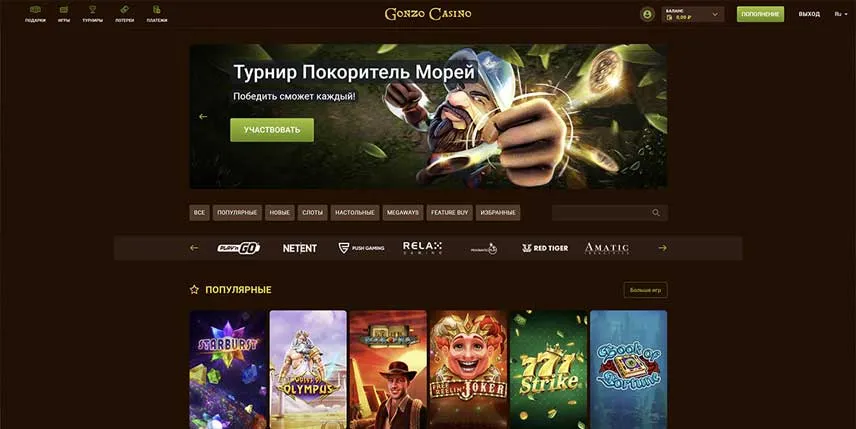The image size is (856, 429).
Task: Click the search magnifier icon
Action: point(656,213)
